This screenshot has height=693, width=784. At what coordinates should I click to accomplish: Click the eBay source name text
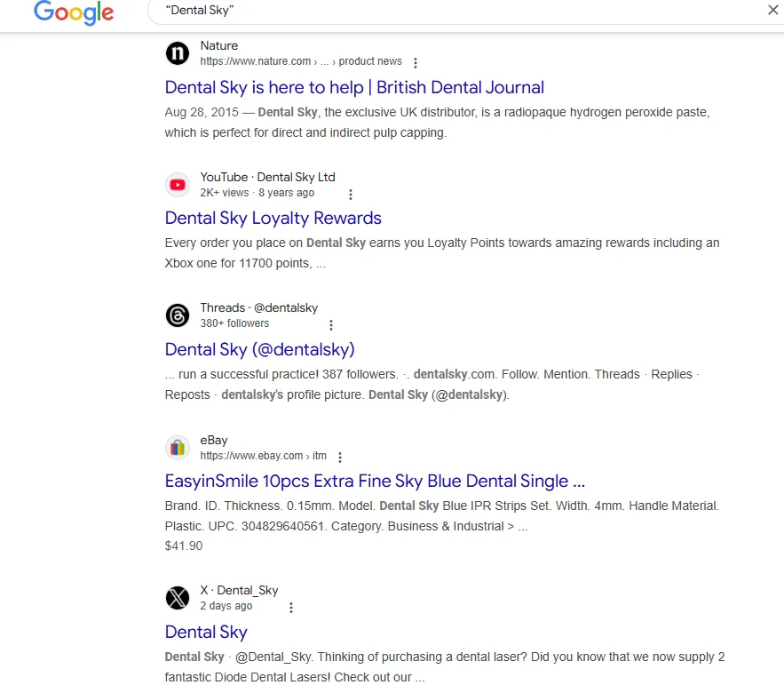213,441
